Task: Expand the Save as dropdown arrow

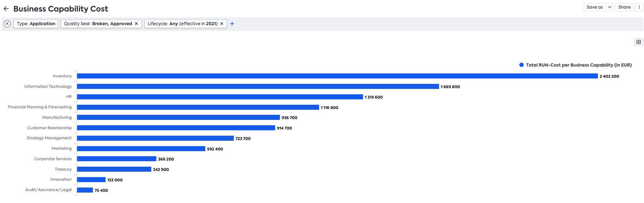Action: (610, 7)
